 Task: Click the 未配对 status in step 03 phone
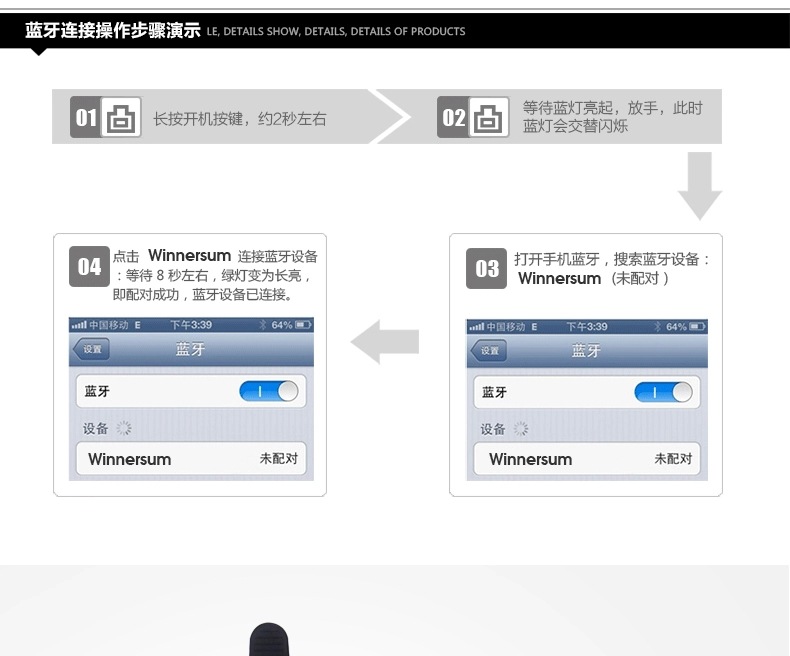[x=673, y=458]
